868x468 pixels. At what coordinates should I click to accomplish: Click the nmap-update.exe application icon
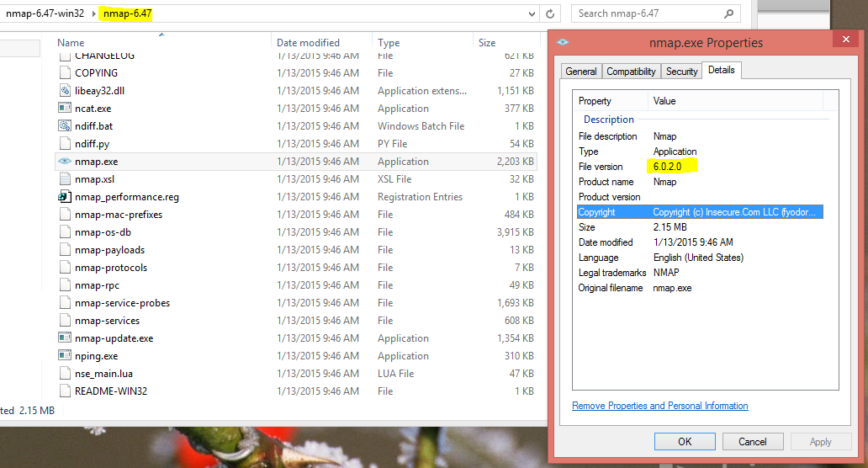click(x=65, y=338)
